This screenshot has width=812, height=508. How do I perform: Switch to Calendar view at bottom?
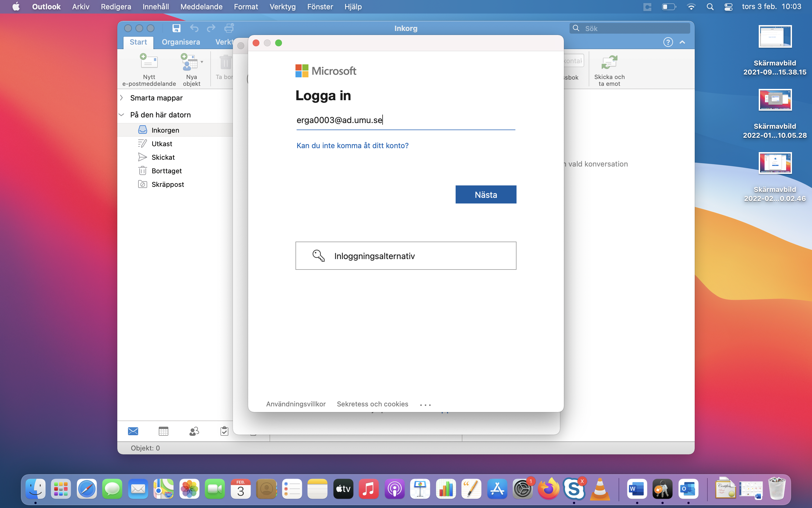coord(164,431)
